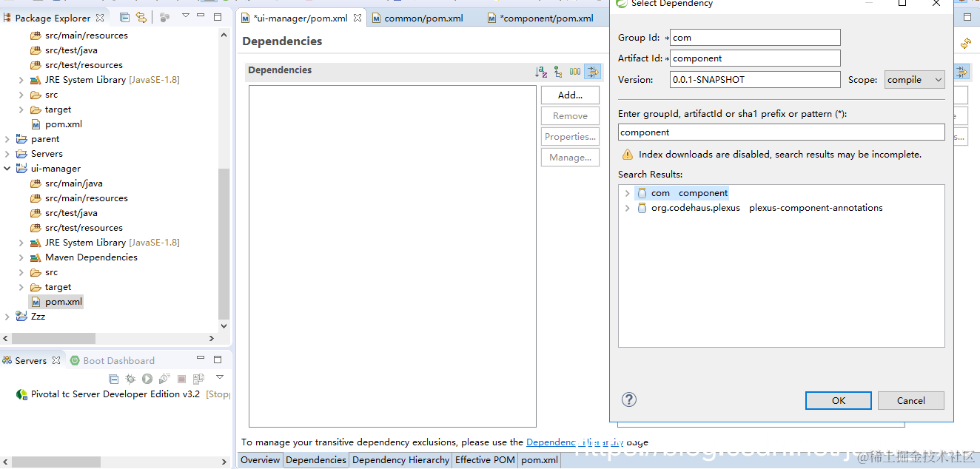Expand Maven Dependencies node
This screenshot has height=469, width=980.
click(21, 257)
